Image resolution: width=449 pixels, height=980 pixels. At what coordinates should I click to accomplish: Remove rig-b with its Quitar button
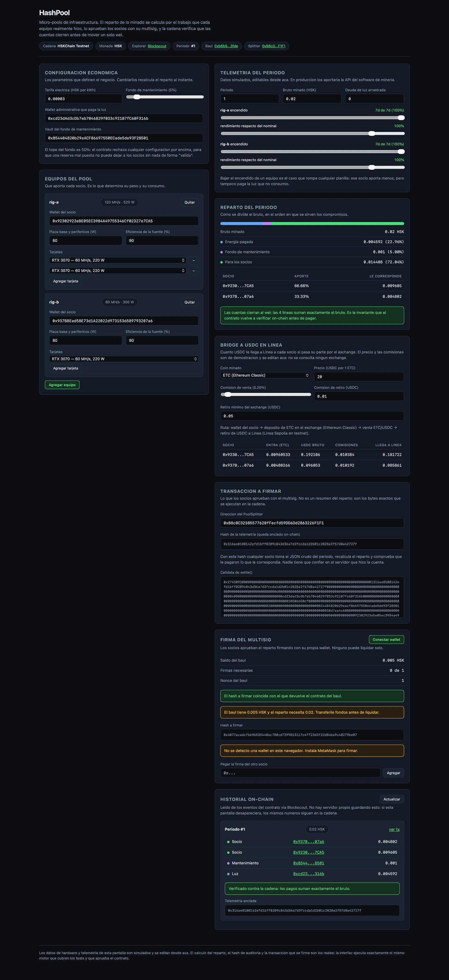click(x=189, y=302)
